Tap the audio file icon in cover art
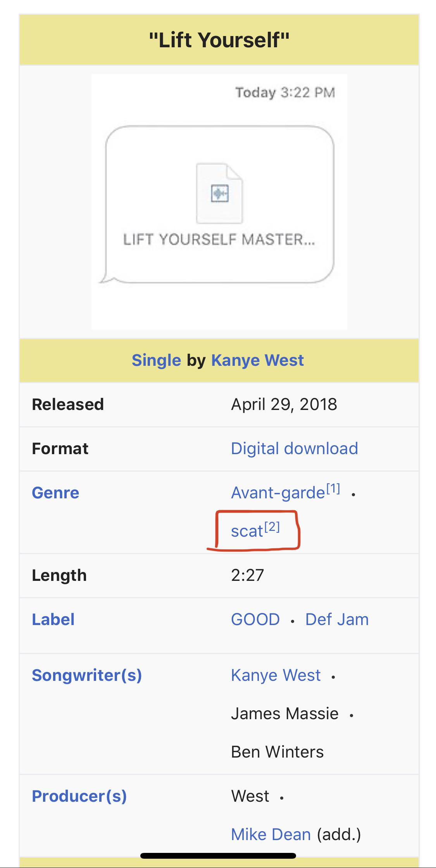Screen dimensions: 436x868 (219, 193)
